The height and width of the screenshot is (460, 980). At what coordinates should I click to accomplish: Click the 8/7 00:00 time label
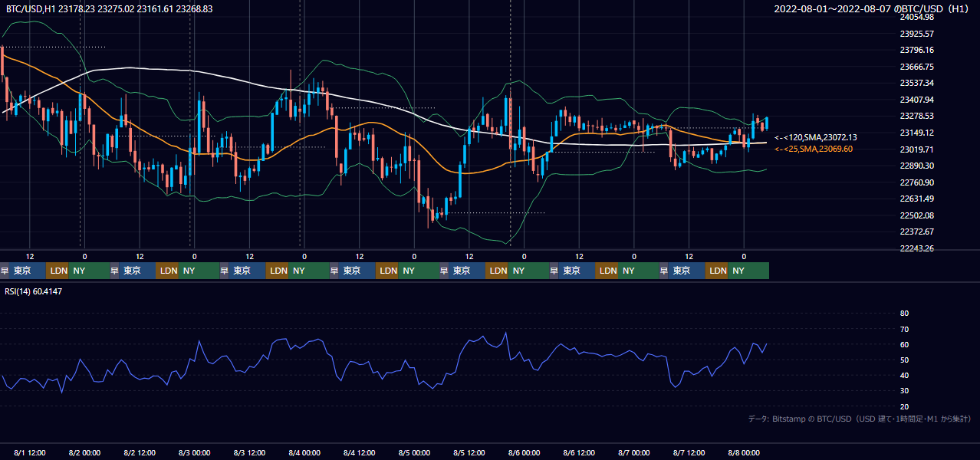tap(634, 453)
